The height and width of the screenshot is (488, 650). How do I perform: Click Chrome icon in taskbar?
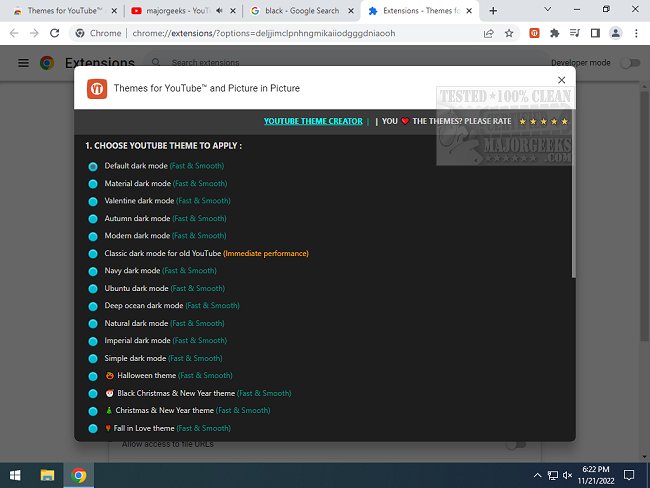pos(79,475)
